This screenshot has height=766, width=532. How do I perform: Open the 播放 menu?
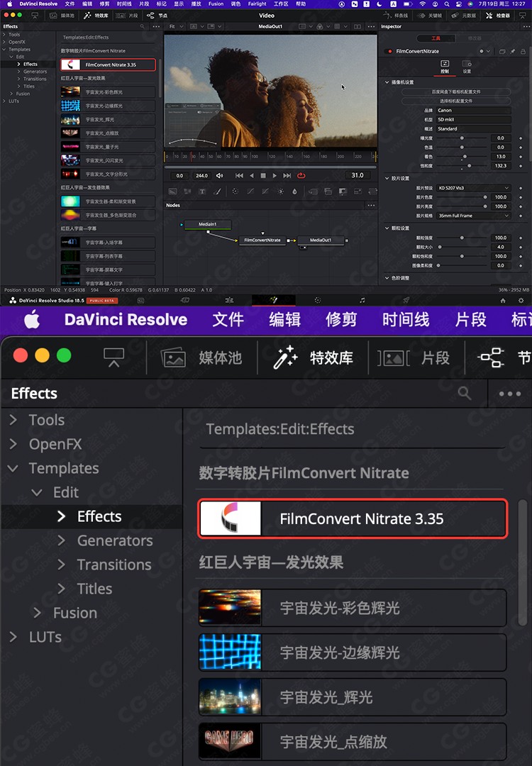(196, 4)
